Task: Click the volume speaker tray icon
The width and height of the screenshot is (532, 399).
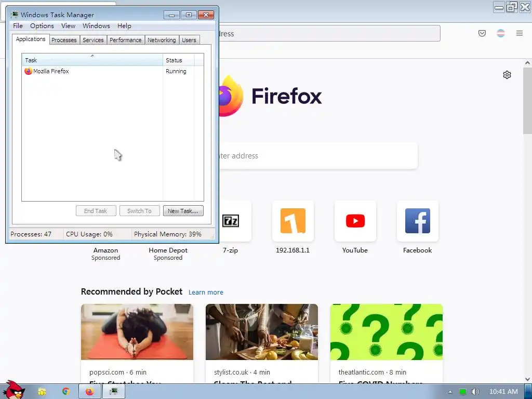Action: (475, 392)
